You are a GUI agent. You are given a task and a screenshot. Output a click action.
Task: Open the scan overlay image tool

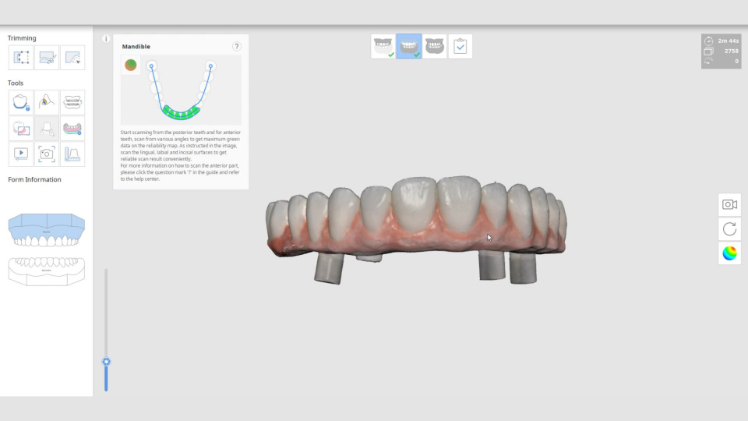click(21, 128)
